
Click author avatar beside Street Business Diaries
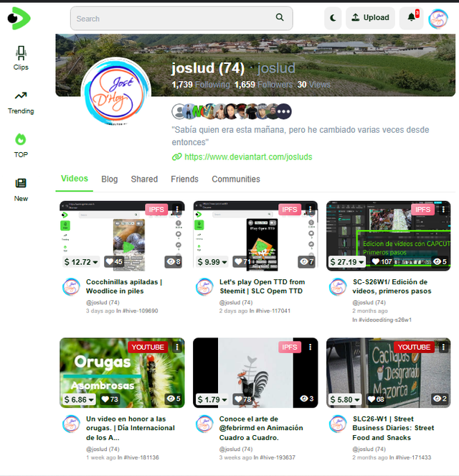point(337,424)
